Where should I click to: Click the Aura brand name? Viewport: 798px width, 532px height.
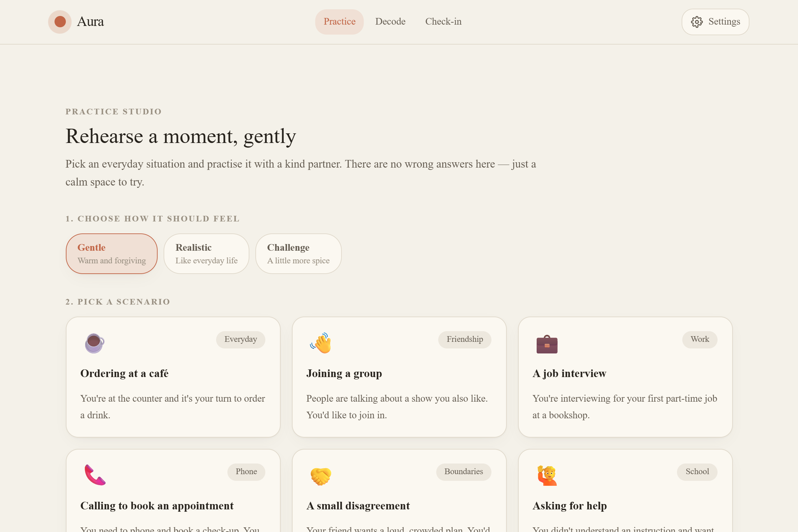[90, 22]
